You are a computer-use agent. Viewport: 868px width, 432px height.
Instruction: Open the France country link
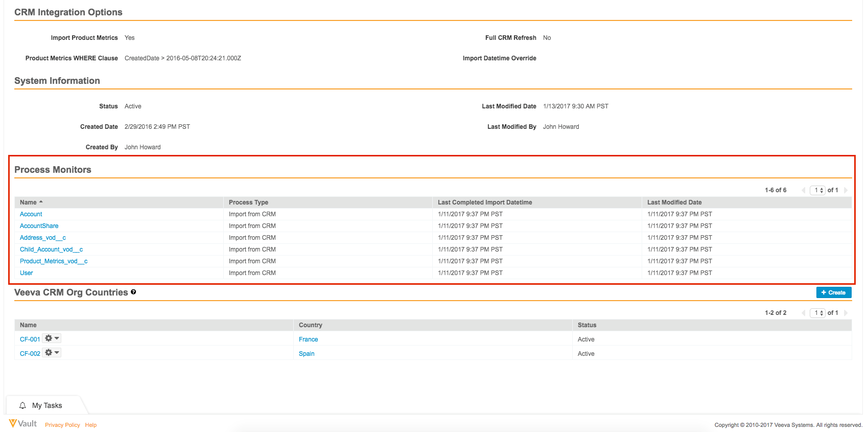(x=308, y=339)
